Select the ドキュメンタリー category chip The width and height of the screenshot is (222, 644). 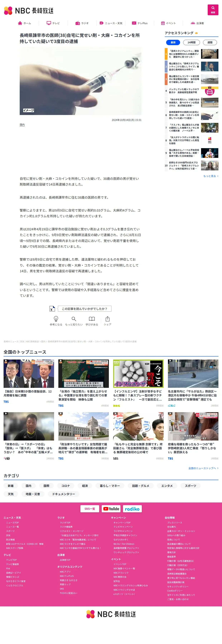[63, 494]
